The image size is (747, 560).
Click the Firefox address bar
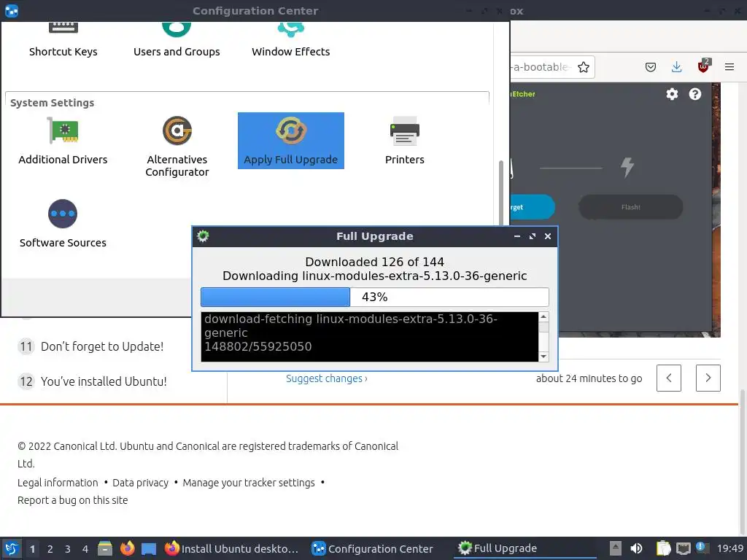click(551, 67)
